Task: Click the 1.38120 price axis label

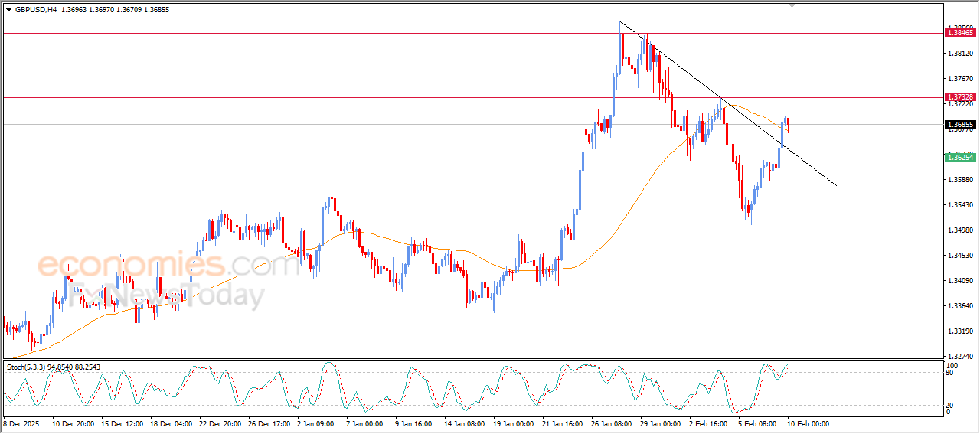Action: tap(959, 54)
